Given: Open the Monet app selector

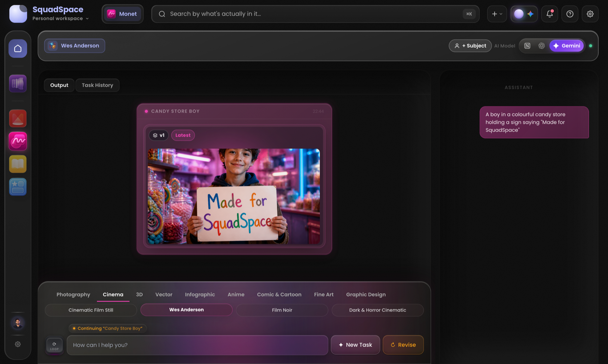Looking at the screenshot, I should click(123, 14).
